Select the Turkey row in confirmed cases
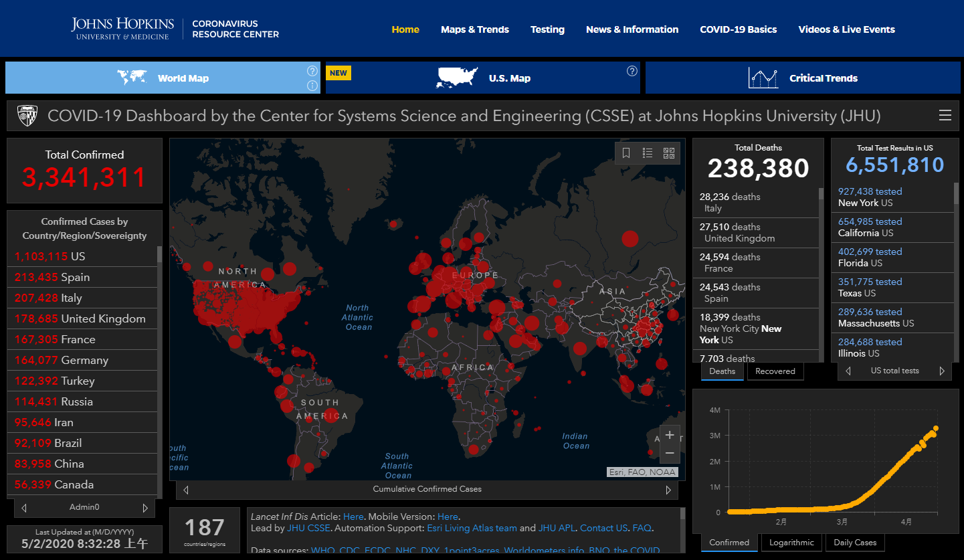Viewport: 964px width, 560px height. point(83,381)
